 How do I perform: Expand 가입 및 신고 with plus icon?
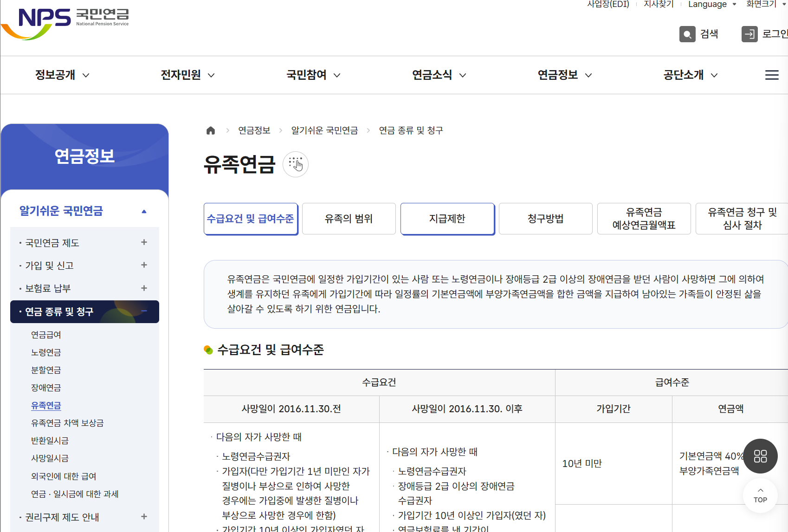coord(144,265)
